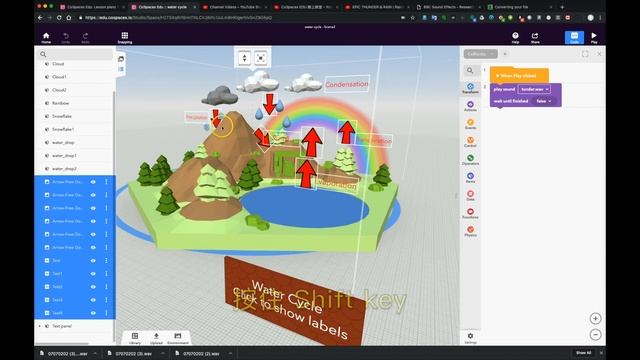Click the Share icon
640x360 pixels.
click(x=535, y=38)
